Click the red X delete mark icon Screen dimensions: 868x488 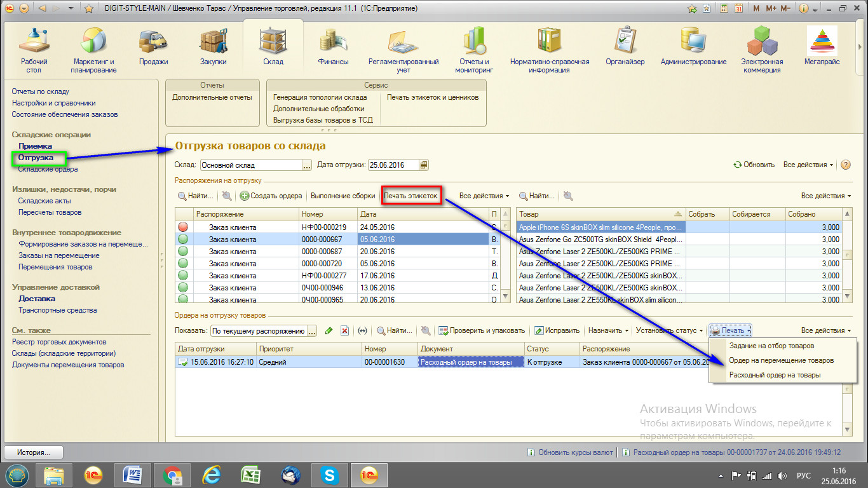tap(344, 330)
